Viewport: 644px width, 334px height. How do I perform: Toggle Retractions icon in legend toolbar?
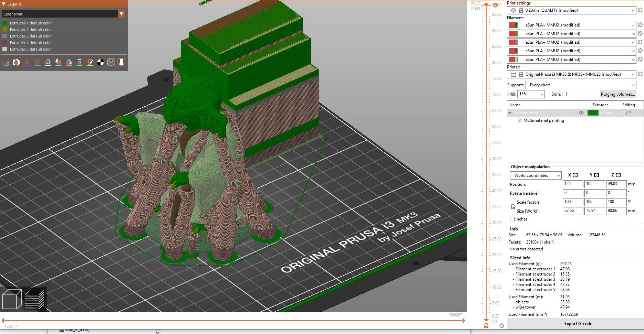tap(27, 62)
